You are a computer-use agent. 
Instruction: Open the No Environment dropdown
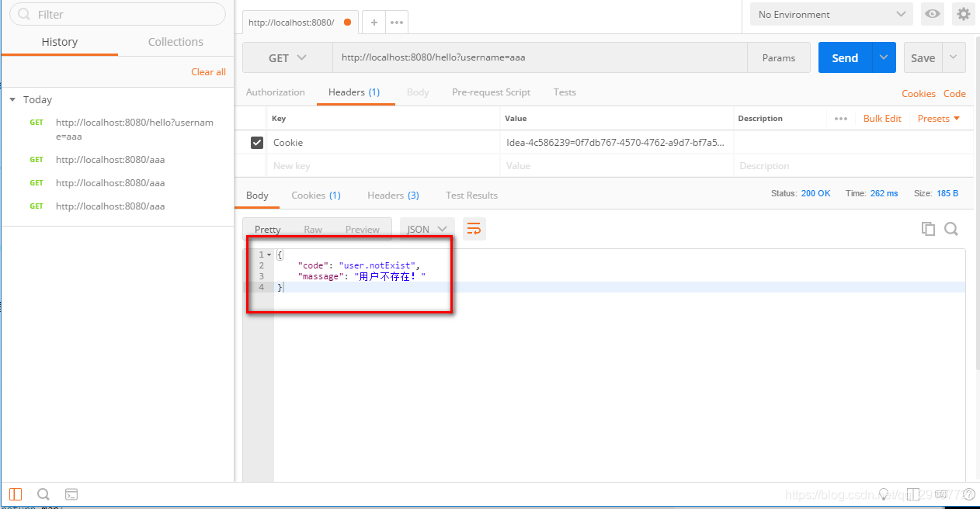(831, 14)
